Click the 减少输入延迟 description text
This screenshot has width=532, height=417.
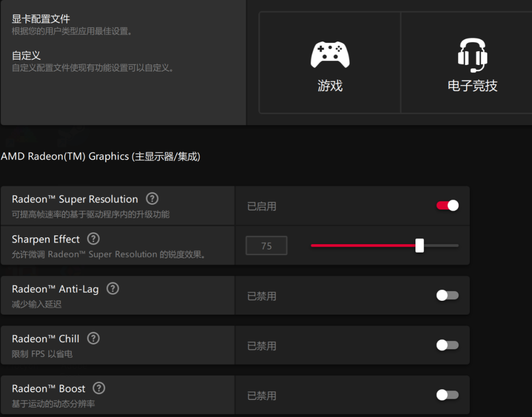coord(36,304)
